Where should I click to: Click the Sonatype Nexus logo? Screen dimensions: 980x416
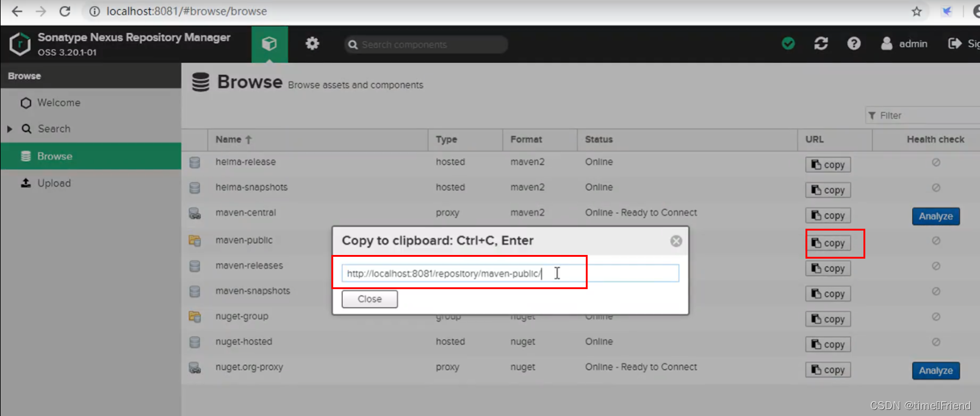pyautogui.click(x=20, y=44)
